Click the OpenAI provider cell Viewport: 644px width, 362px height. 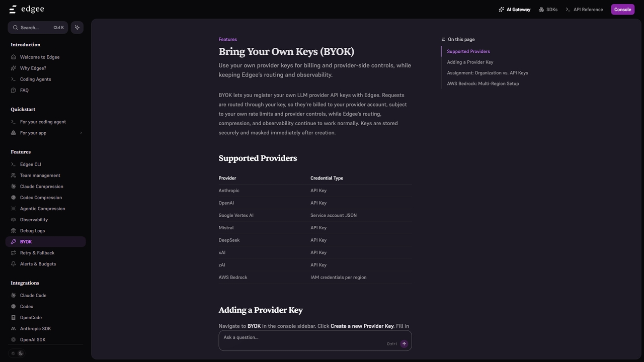tap(226, 203)
